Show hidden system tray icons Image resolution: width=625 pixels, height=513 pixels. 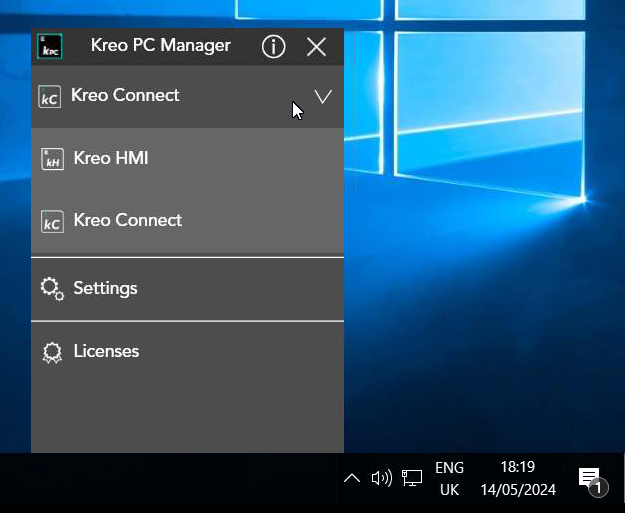[x=351, y=478]
